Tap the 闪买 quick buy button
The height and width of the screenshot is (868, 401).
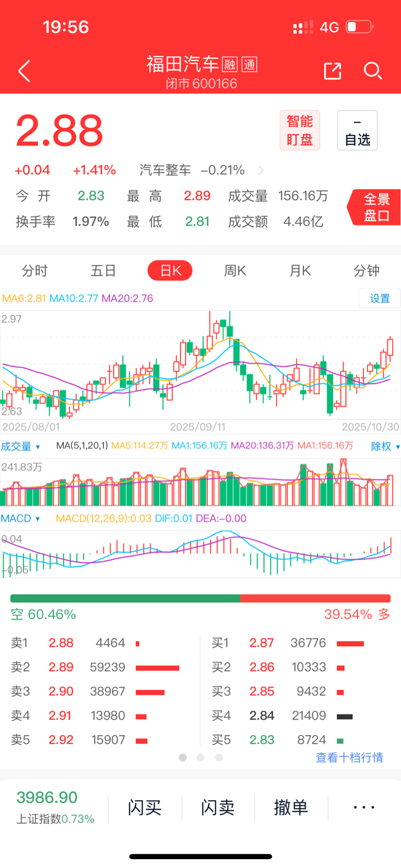click(145, 807)
